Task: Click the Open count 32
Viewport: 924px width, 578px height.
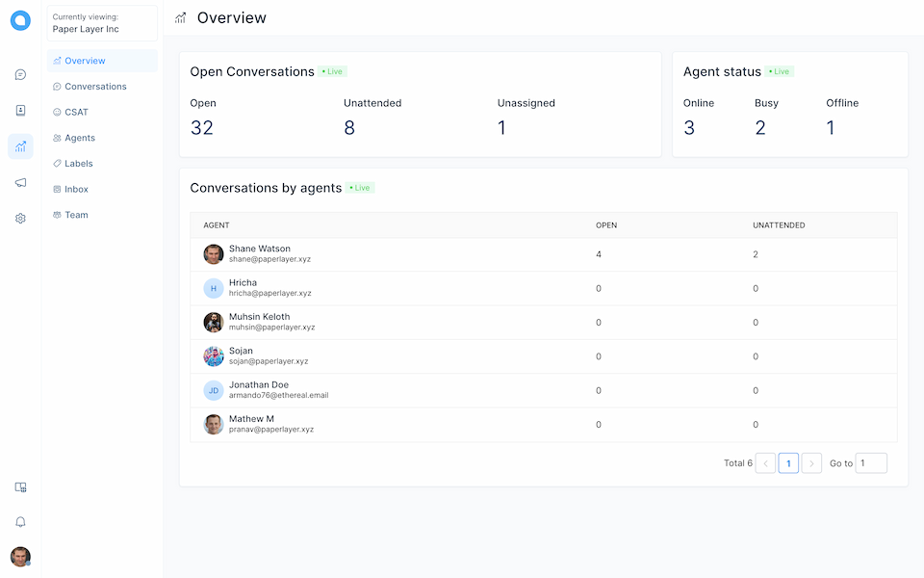Action: click(201, 128)
